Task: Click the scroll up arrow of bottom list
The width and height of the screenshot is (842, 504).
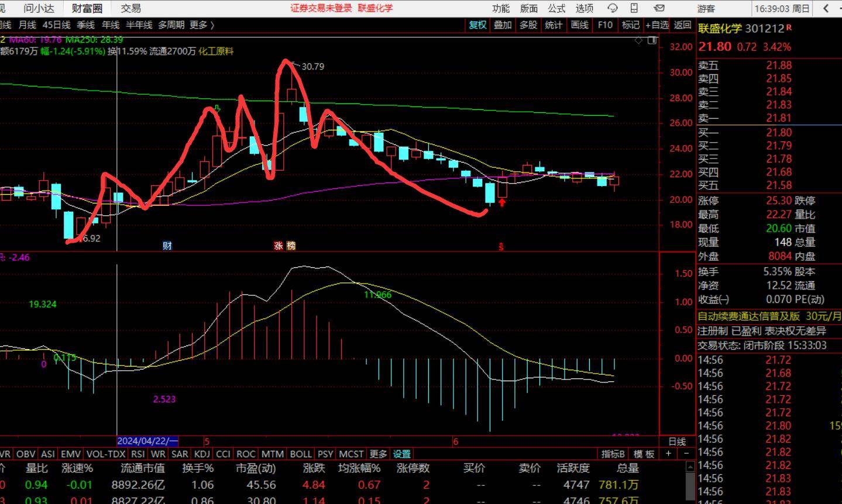Action: click(x=691, y=467)
